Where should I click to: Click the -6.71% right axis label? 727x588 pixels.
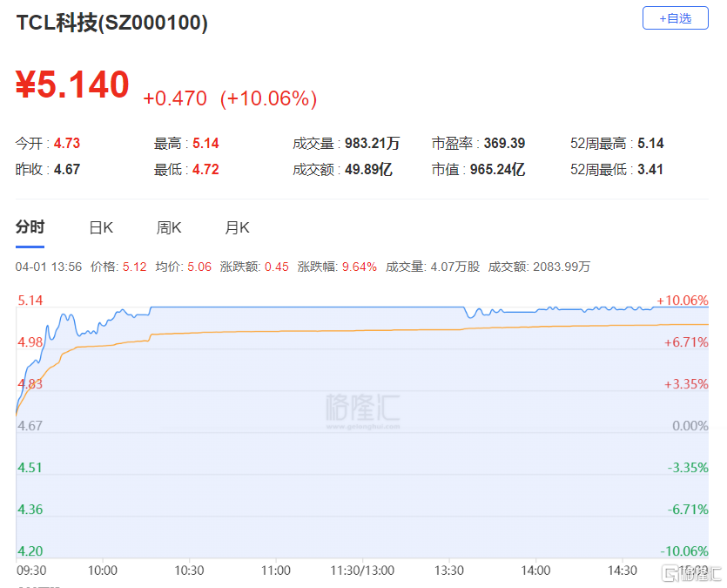pyautogui.click(x=688, y=510)
